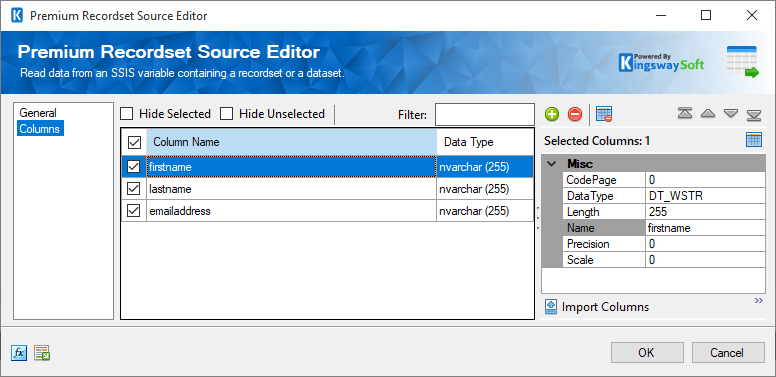Screen dimensions: 776x377
Task: Select the lastname row
Action: (327, 189)
